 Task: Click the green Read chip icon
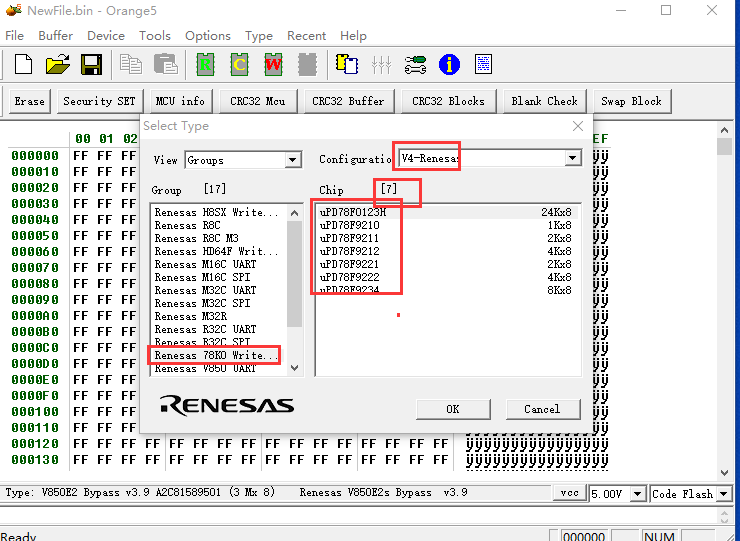point(205,64)
